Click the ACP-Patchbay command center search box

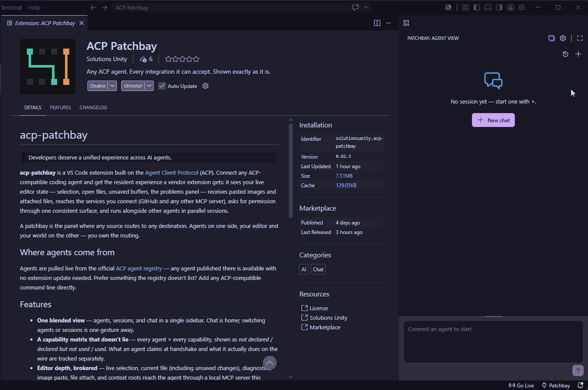(x=241, y=7)
